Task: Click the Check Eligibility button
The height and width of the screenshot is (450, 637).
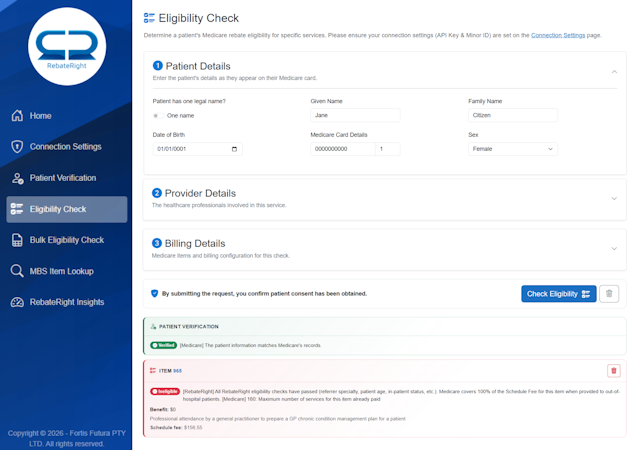Action: [x=559, y=294]
